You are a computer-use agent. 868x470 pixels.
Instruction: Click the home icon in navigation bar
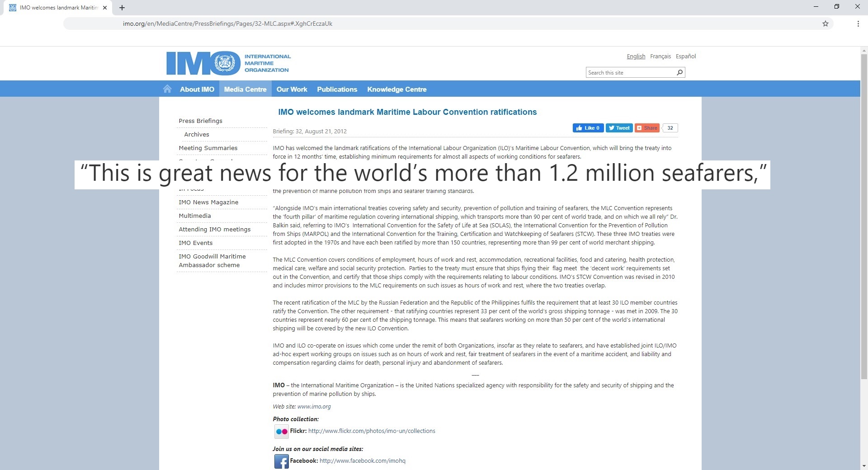[167, 89]
